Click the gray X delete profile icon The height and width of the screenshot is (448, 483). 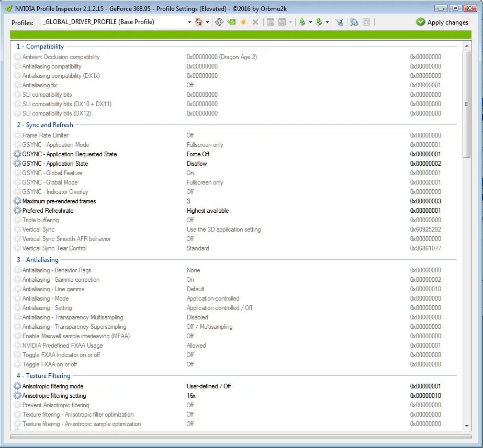[x=255, y=22]
